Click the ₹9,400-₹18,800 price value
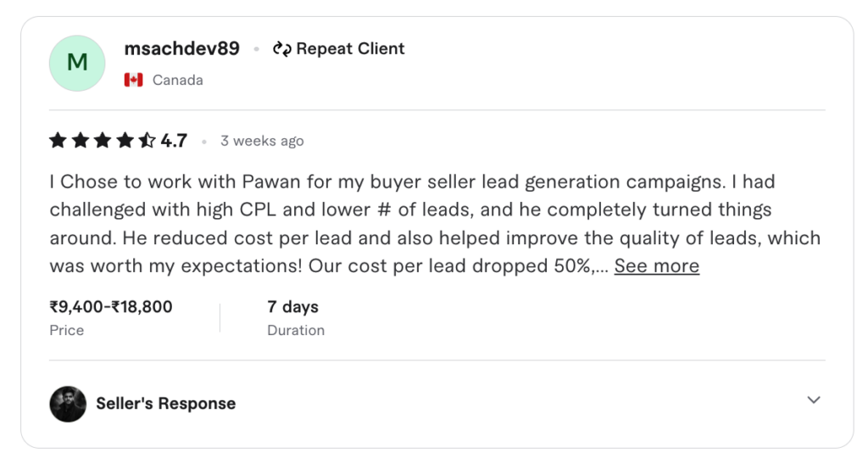 pyautogui.click(x=111, y=307)
